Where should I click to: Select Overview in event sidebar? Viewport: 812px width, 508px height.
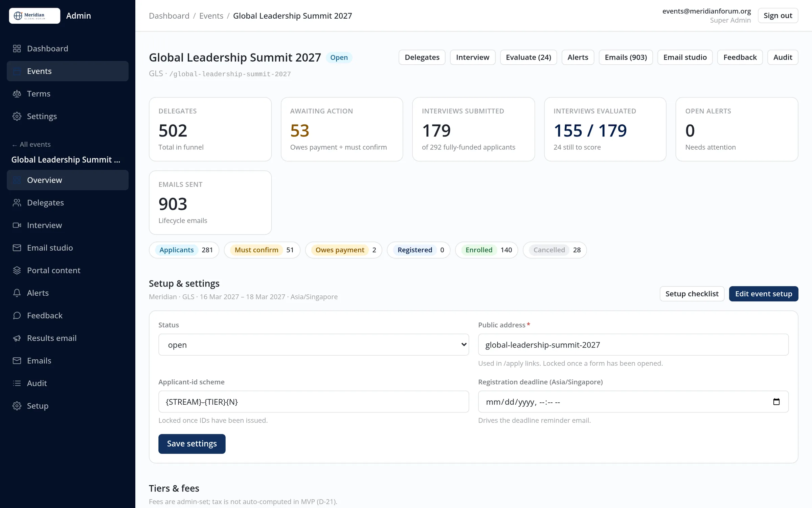pyautogui.click(x=68, y=180)
